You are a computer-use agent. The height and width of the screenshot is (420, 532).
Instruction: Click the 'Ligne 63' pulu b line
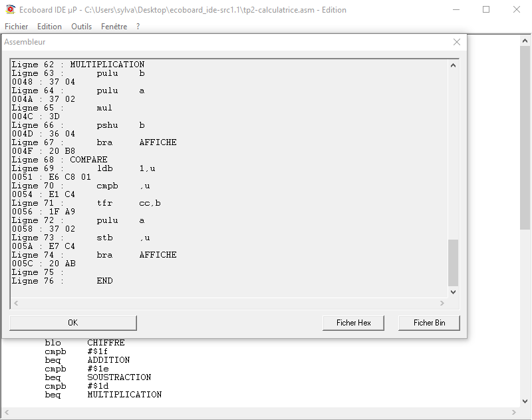coord(78,73)
